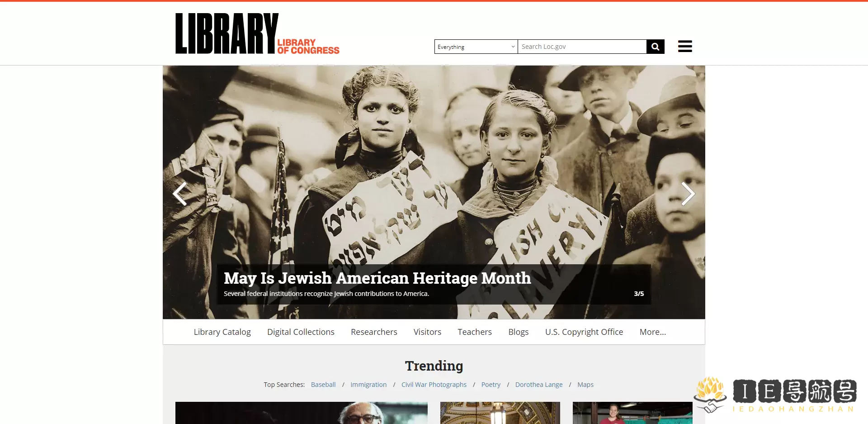This screenshot has height=424, width=868.
Task: Visit the U.S. Copyright Office link
Action: [x=584, y=332]
